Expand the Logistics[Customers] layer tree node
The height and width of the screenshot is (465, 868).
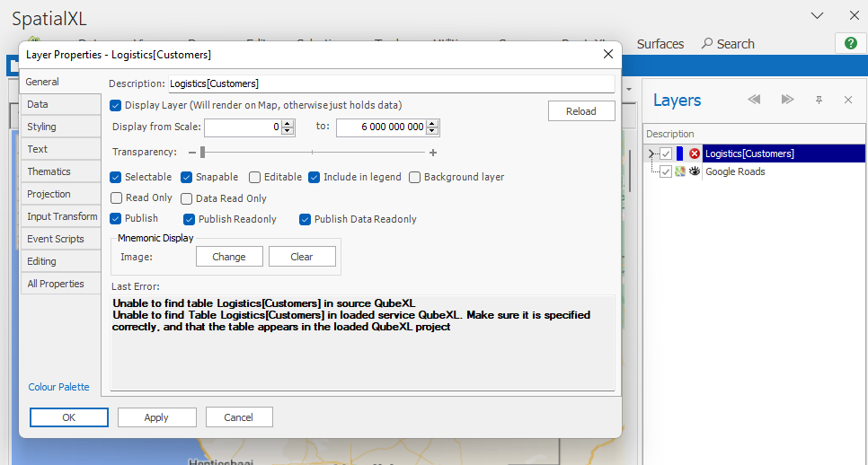coord(650,154)
